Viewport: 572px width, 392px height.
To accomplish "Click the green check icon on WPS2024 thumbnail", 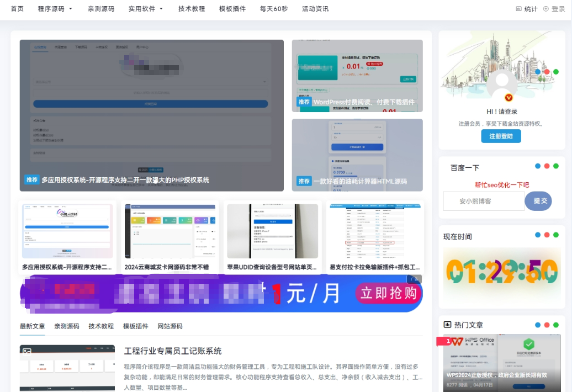I will click(x=529, y=344).
